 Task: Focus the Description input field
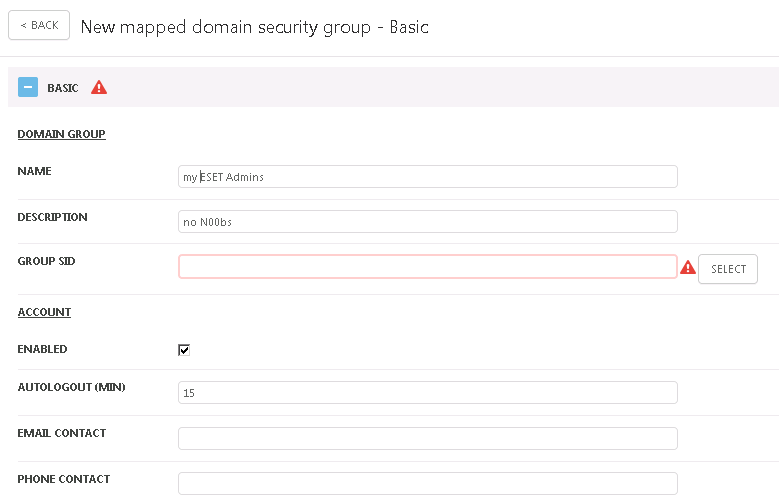[427, 222]
